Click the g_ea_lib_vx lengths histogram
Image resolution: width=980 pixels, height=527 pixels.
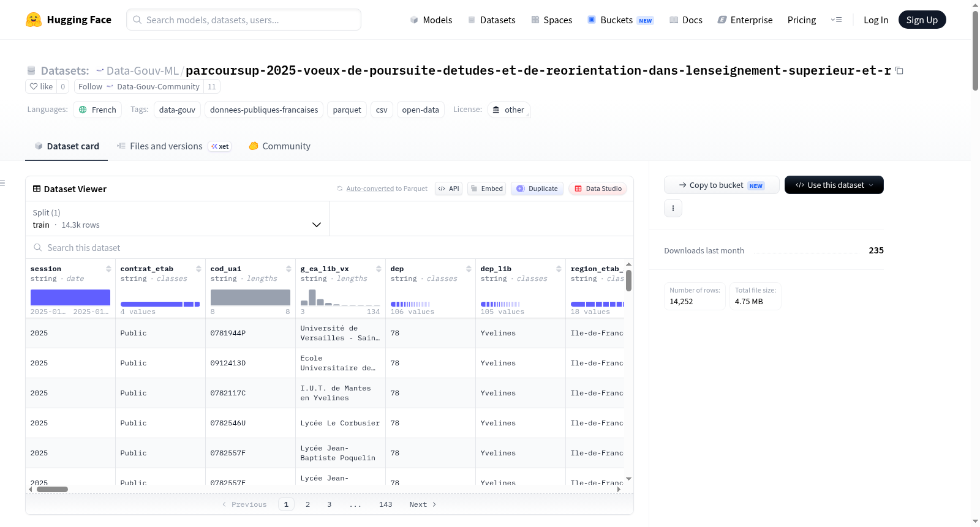coord(341,297)
